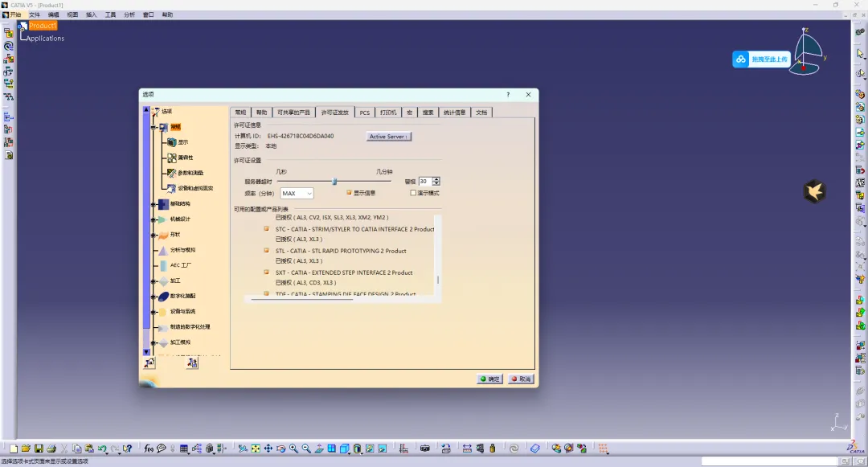The width and height of the screenshot is (868, 467).
Task: Switch to the 统计信息 tab
Action: (x=454, y=113)
